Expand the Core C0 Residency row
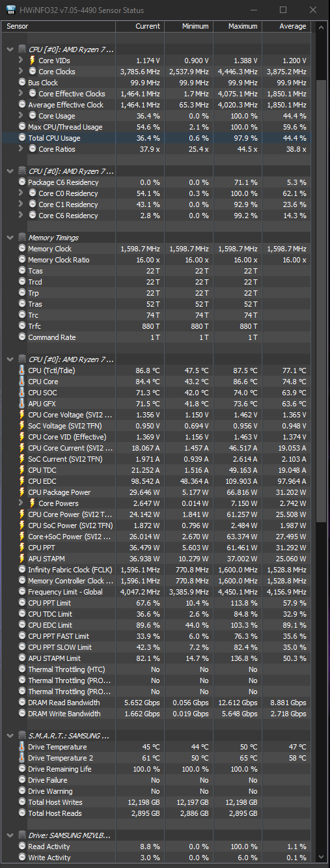 [x=22, y=193]
